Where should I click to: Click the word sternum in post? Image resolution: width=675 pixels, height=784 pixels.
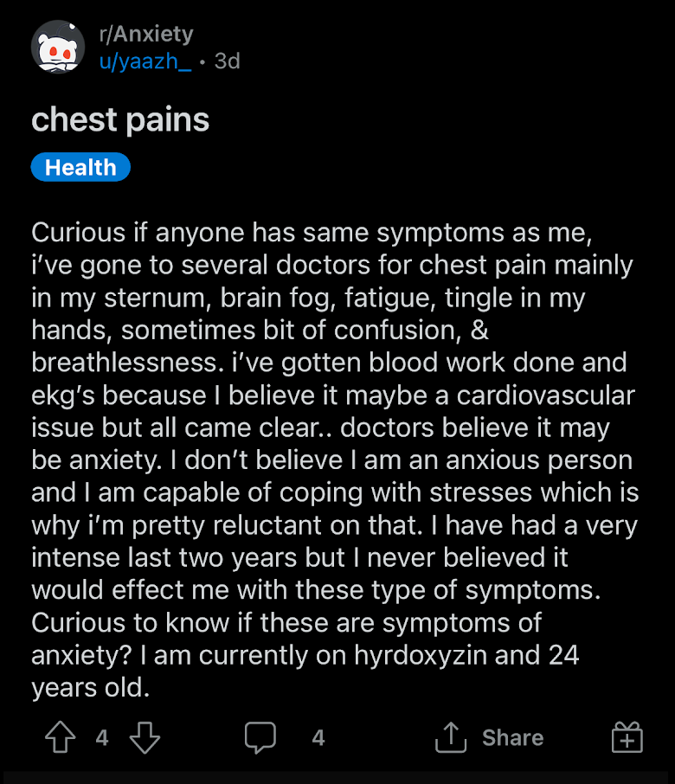pyautogui.click(x=154, y=298)
